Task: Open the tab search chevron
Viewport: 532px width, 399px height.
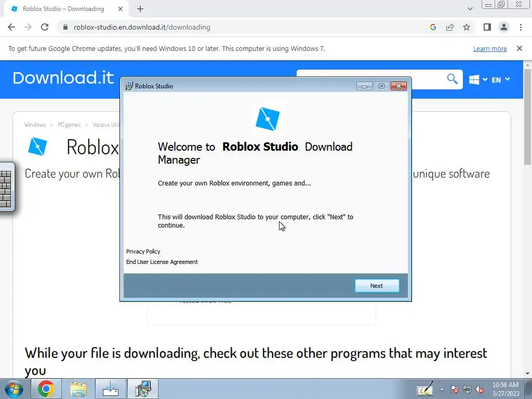Action: click(470, 9)
